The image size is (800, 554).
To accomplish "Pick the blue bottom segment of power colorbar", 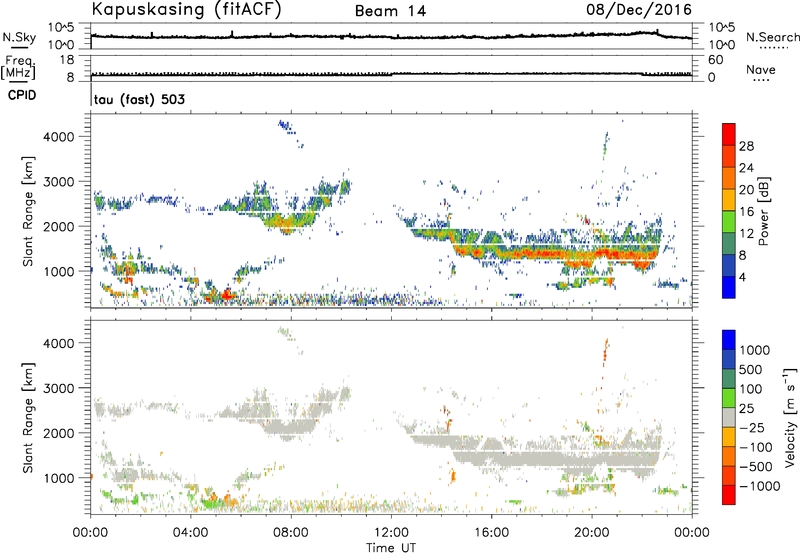I will click(x=729, y=287).
